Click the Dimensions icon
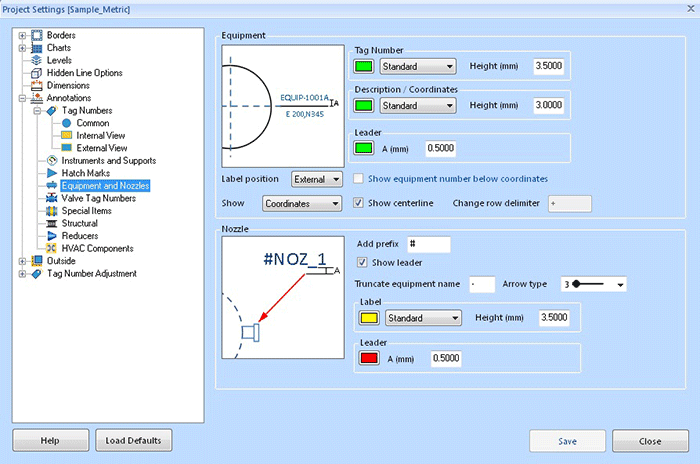The image size is (700, 464). pos(37,85)
